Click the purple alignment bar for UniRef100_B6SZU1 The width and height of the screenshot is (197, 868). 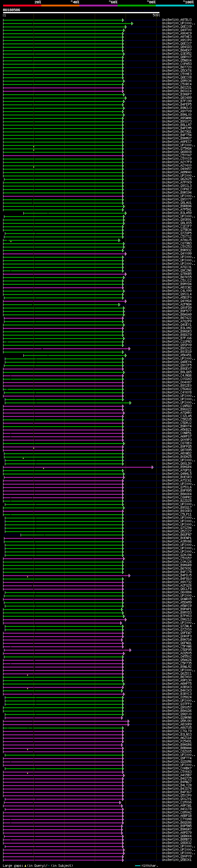click(63, 88)
